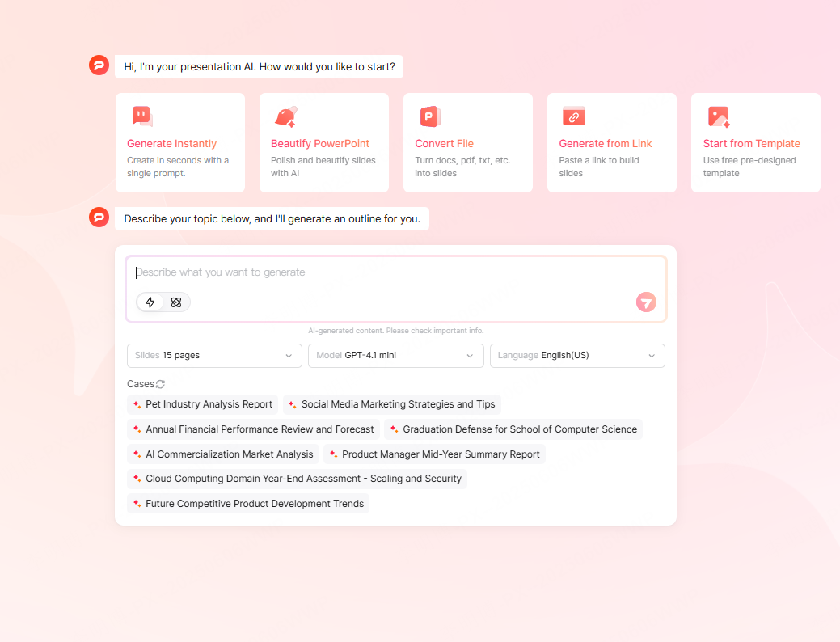Toggle the generation mode switch
This screenshot has width=840, height=642.
[x=163, y=302]
